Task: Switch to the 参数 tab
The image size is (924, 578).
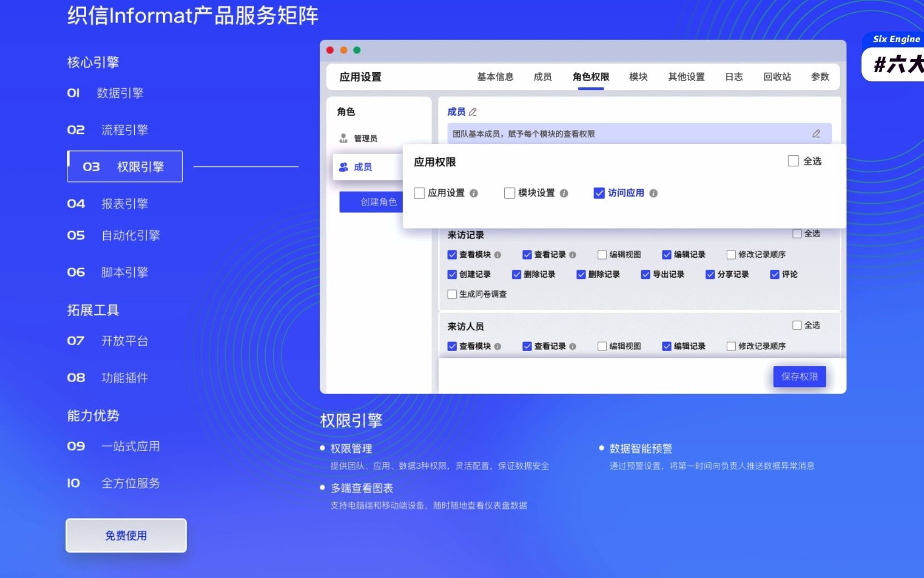Action: point(820,77)
